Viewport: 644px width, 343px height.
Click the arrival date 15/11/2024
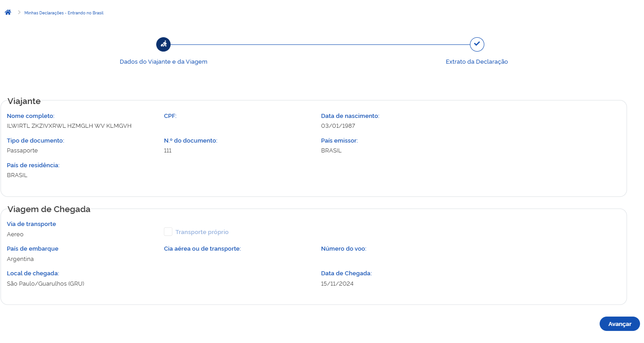(x=337, y=284)
